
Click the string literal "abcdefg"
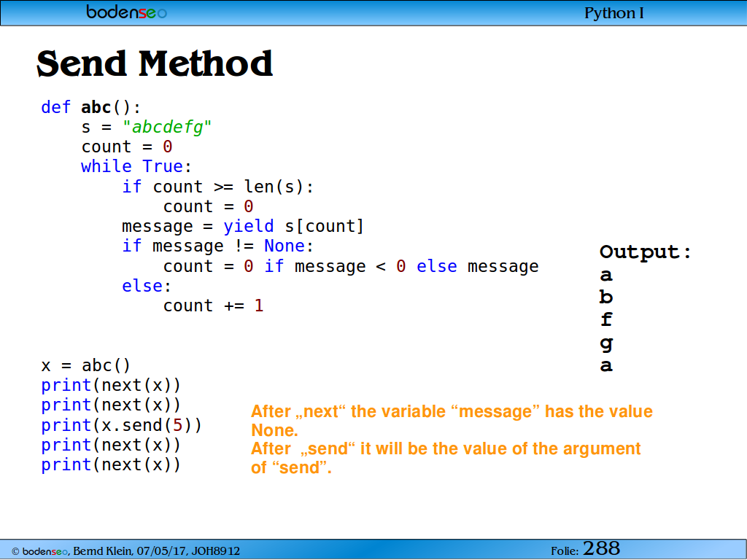[167, 127]
